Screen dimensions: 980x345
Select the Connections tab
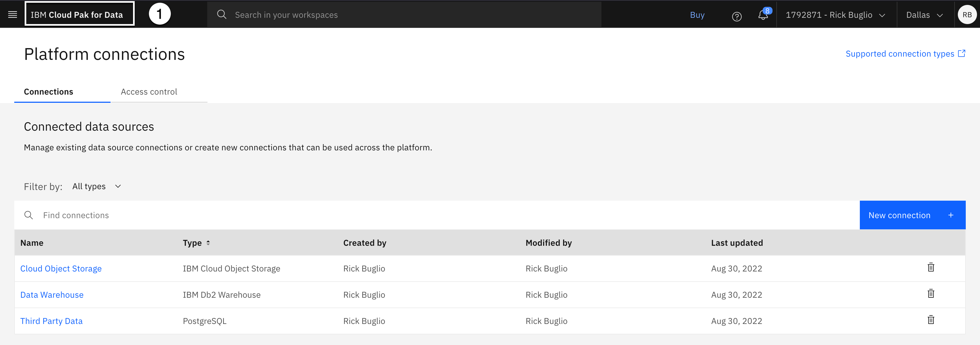click(x=48, y=92)
